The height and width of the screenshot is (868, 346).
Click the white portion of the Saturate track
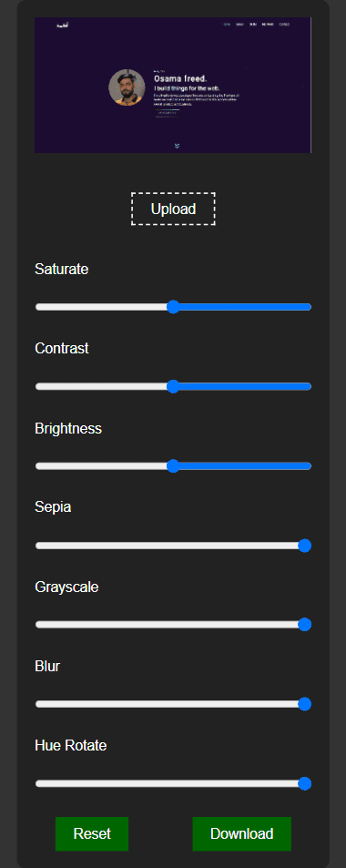101,307
